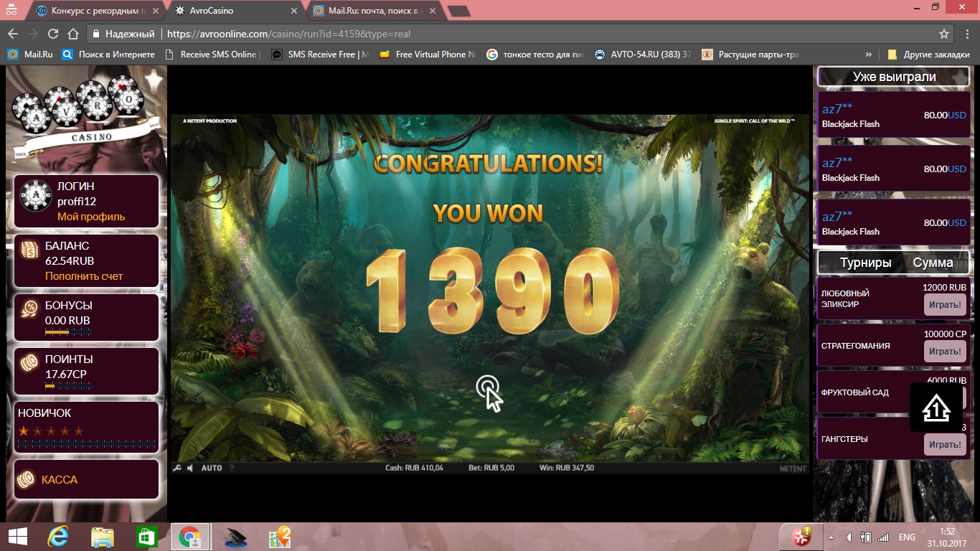Open the КАССА cashier panel
The width and height of the screenshot is (980, 551).
point(60,479)
